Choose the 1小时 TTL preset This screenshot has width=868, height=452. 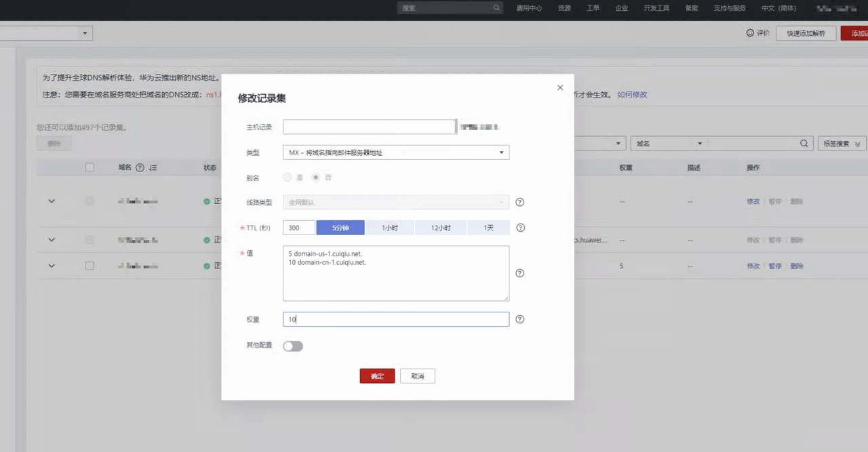click(x=390, y=228)
